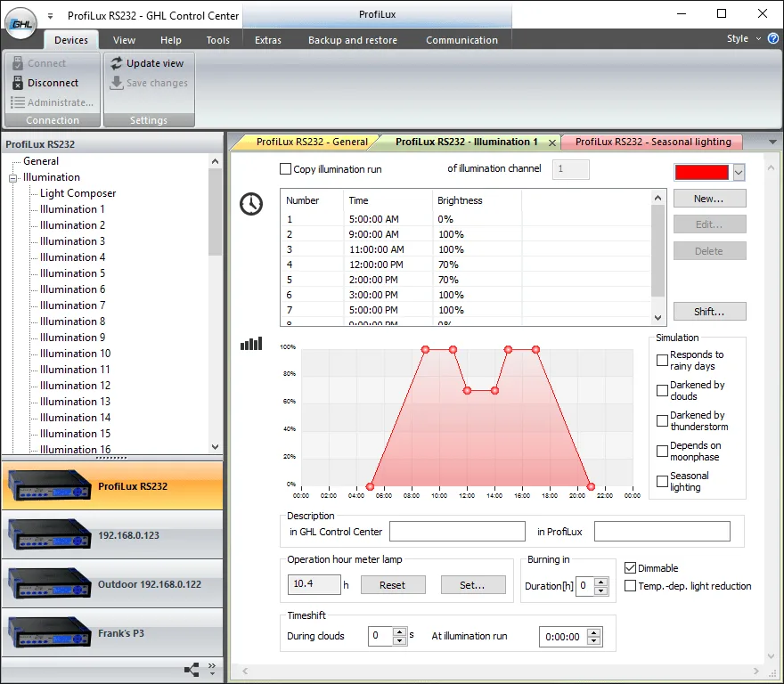Viewport: 784px width, 684px height.
Task: Click the 'in GHL Control Center' description field
Action: [x=457, y=531]
